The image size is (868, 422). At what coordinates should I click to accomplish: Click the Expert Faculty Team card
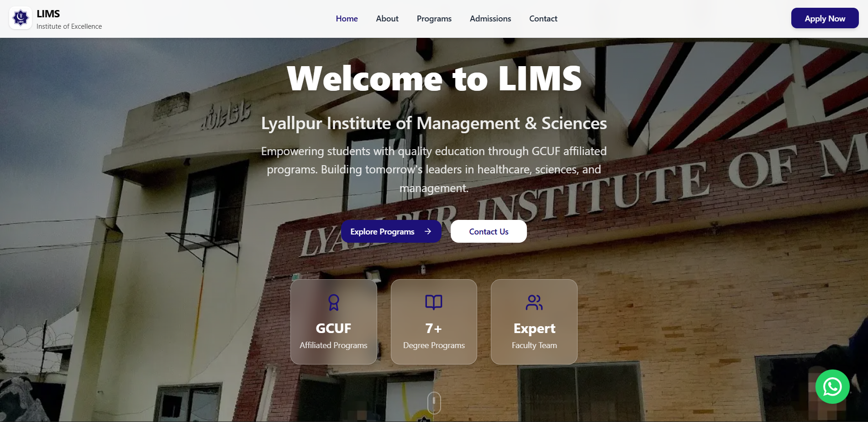[x=534, y=322]
